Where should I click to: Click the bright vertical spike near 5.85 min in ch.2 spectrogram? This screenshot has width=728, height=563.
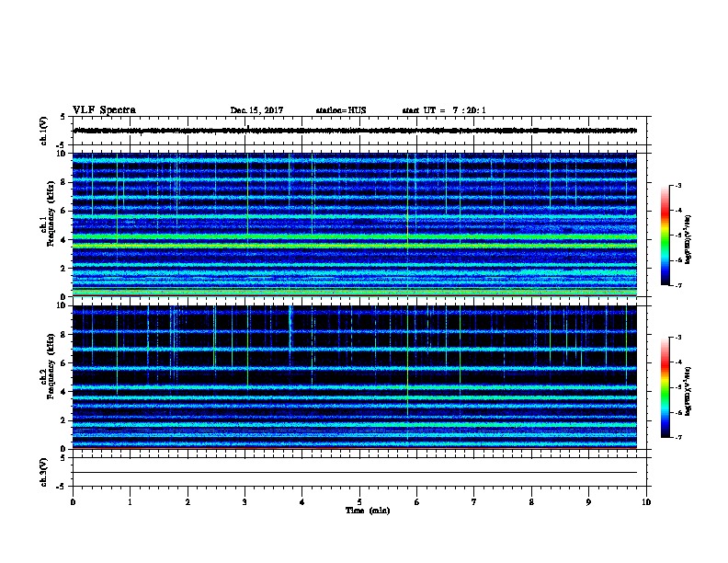[407, 372]
